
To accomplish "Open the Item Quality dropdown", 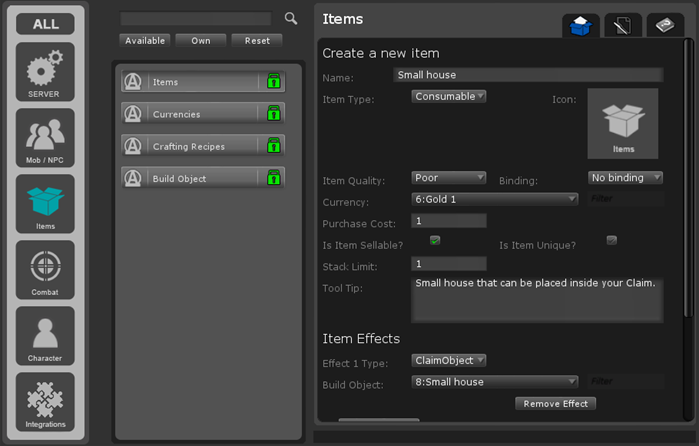I will (x=449, y=178).
